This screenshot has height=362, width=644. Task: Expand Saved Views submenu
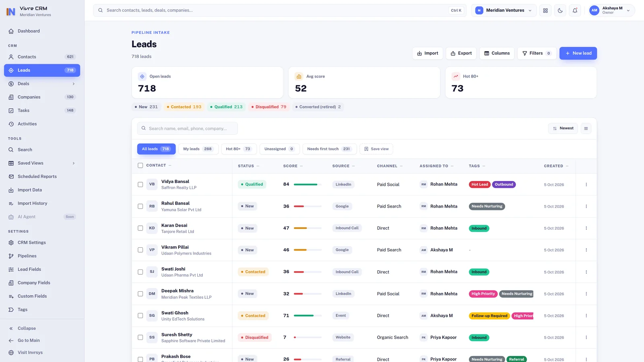pos(74,163)
